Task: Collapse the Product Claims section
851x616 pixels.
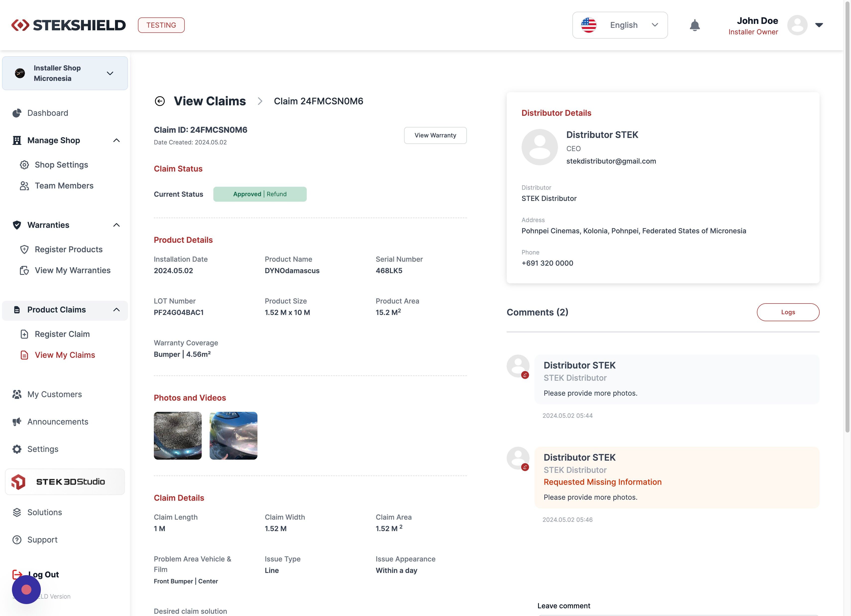Action: point(116,310)
